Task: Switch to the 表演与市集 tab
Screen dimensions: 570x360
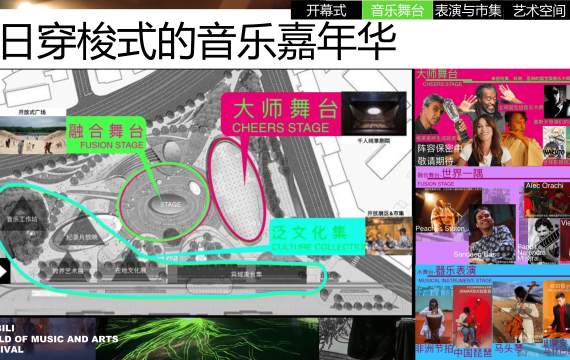Action: pyautogui.click(x=468, y=10)
